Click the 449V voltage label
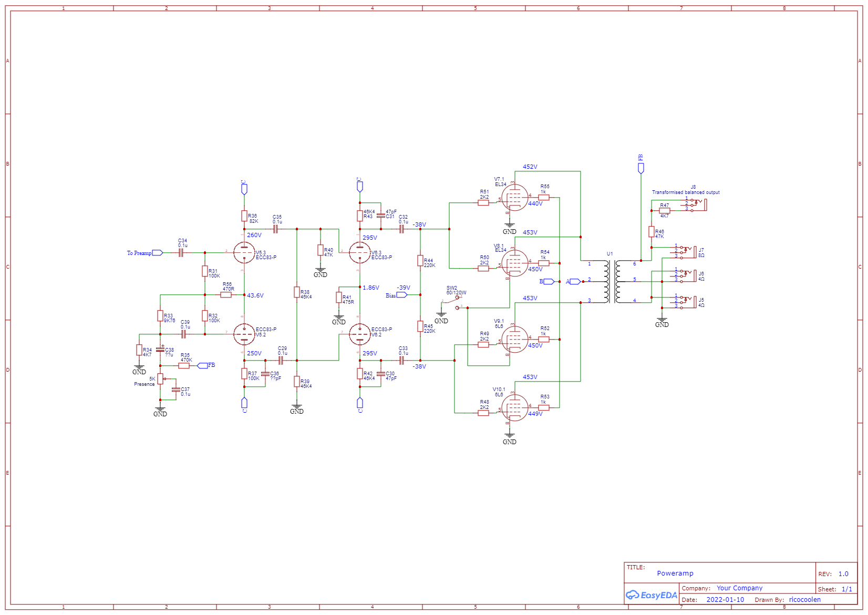 (535, 414)
